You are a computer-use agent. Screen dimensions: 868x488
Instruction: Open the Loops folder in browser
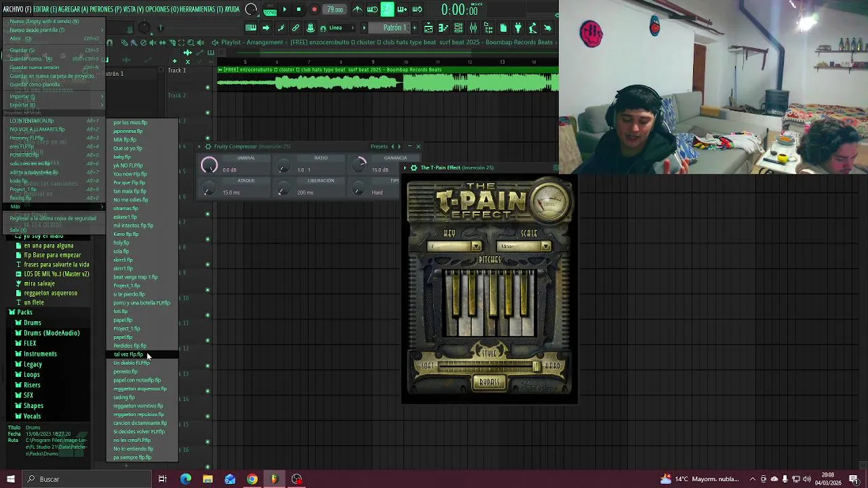[x=32, y=375]
